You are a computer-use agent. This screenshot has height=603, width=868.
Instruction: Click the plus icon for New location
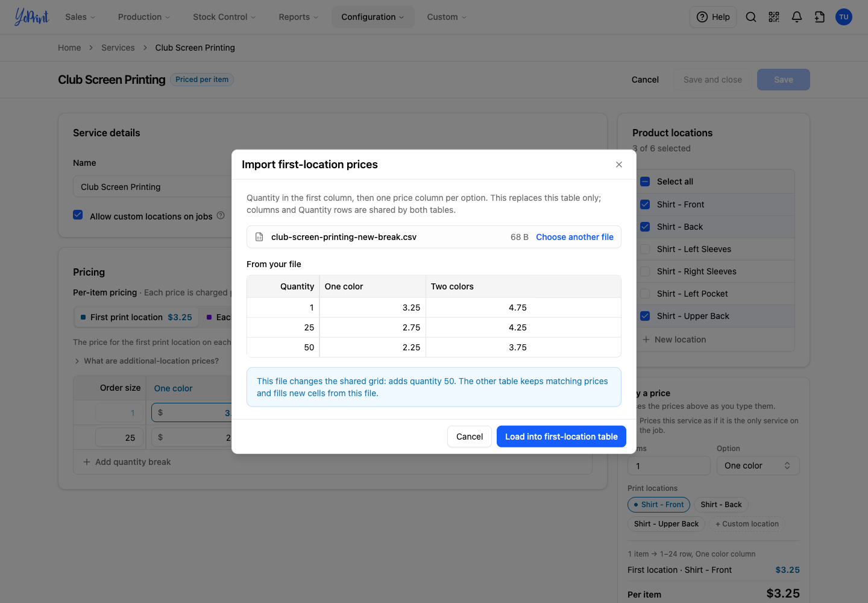pyautogui.click(x=646, y=339)
